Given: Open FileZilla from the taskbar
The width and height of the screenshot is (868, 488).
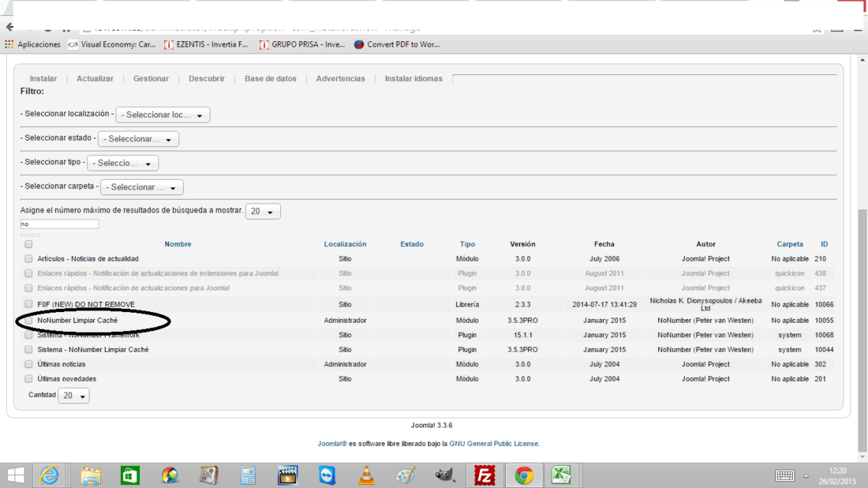Looking at the screenshot, I should click(485, 475).
